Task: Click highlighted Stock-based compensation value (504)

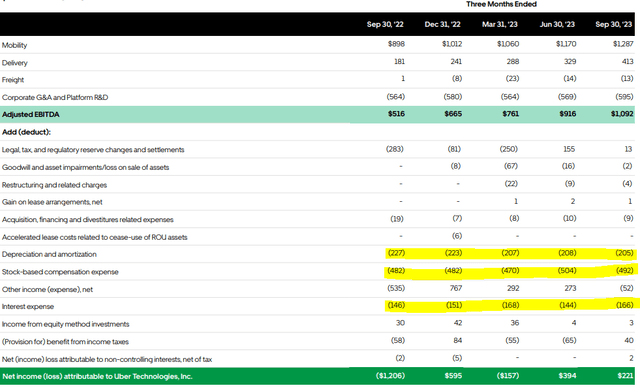Action: (x=567, y=270)
